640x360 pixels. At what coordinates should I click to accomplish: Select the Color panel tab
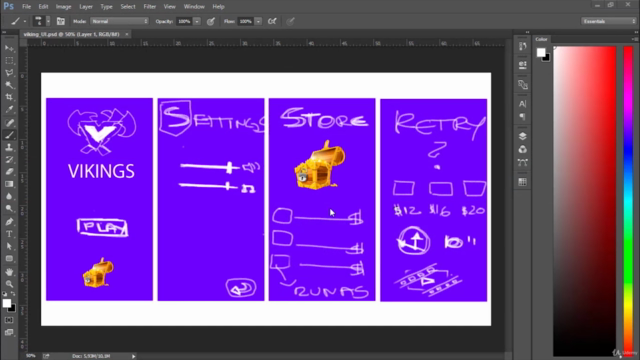(x=541, y=39)
